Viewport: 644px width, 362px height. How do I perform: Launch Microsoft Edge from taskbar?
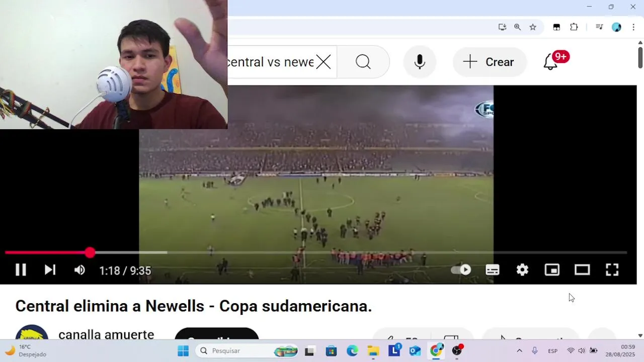[352, 351]
